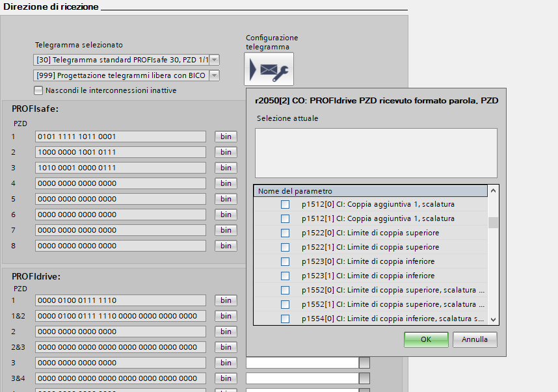Toggle Nascondi le interconnessioni inattive checkbox
Viewport: 558px width, 392px height.
pos(39,90)
